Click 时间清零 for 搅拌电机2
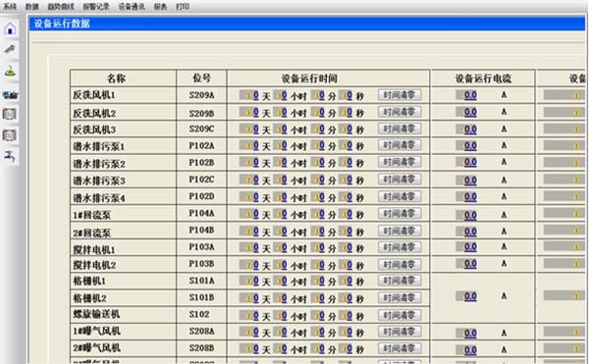The height and width of the screenshot is (364, 589). click(400, 265)
